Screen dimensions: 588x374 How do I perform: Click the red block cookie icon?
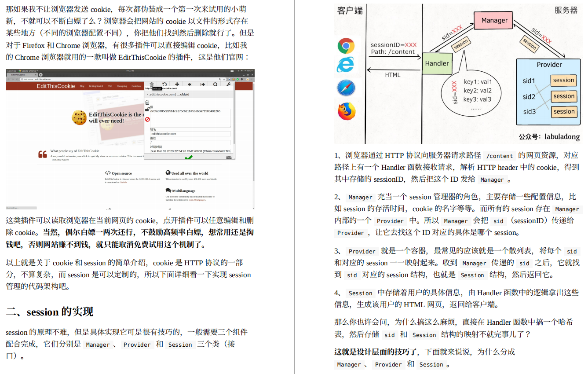point(147,119)
